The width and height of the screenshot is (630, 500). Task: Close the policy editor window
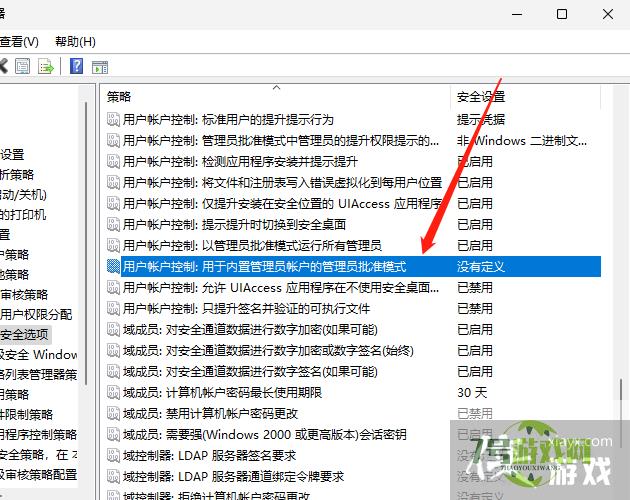click(x=608, y=14)
